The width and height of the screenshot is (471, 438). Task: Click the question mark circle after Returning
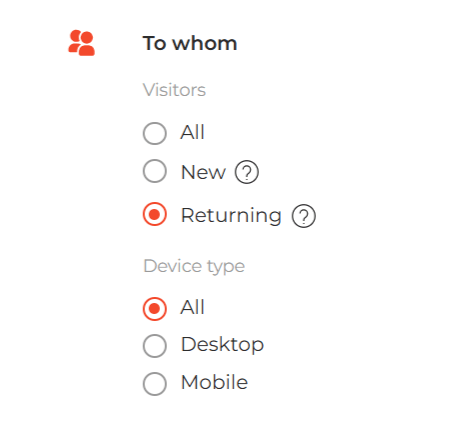[x=304, y=216]
